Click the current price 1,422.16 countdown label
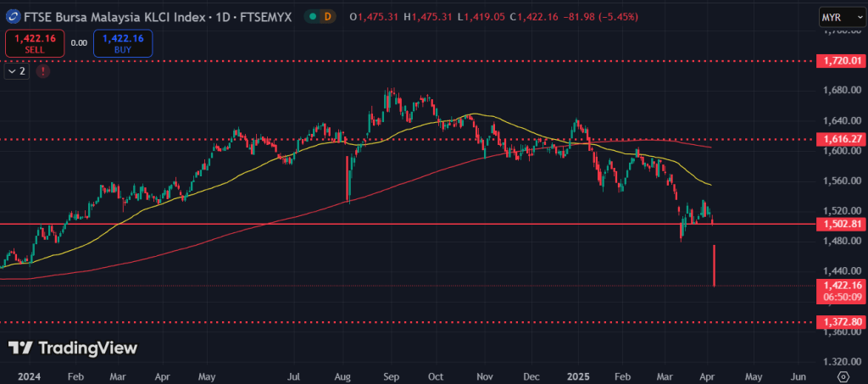Image resolution: width=868 pixels, height=384 pixels. pyautogui.click(x=839, y=291)
